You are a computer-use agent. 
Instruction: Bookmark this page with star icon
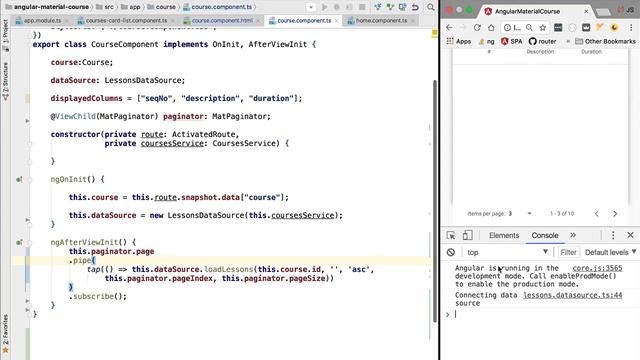[x=542, y=27]
